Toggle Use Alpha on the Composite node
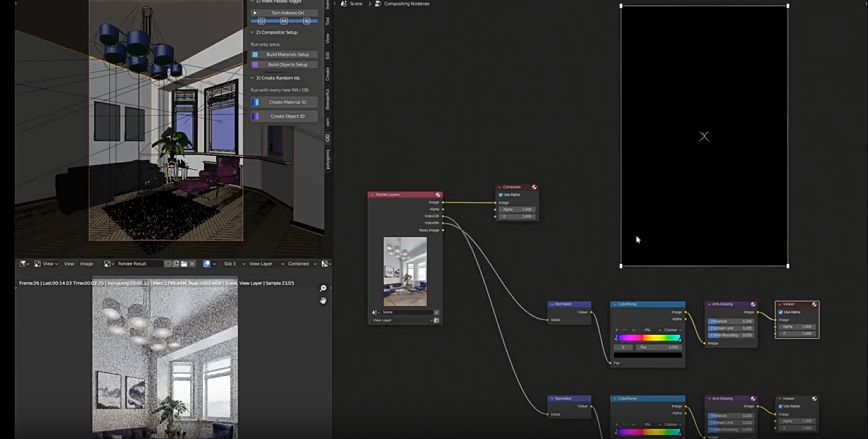The image size is (868, 439). point(501,195)
